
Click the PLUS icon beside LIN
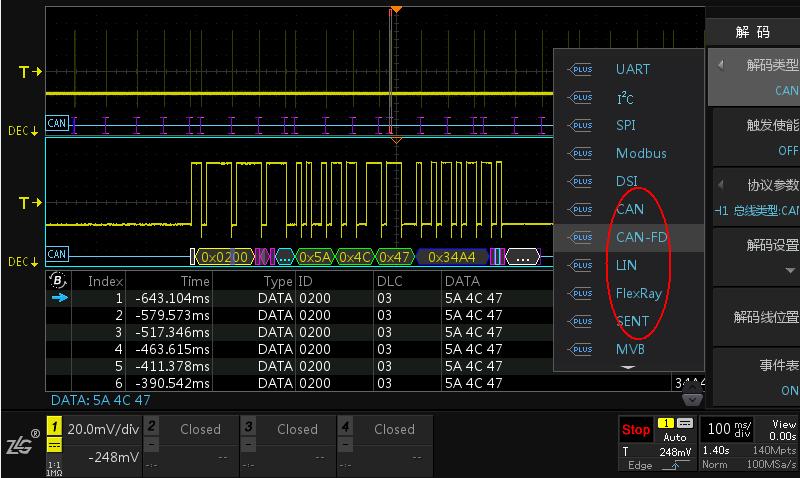pyautogui.click(x=580, y=265)
